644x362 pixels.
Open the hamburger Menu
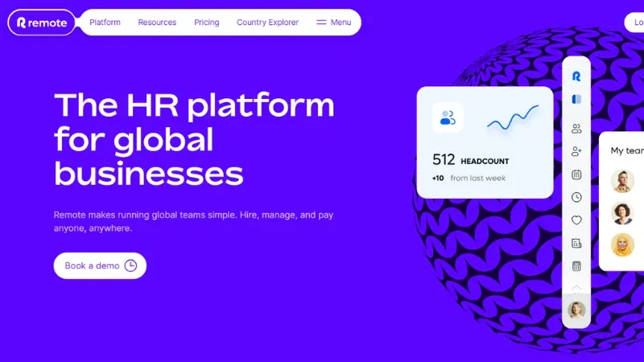tap(333, 23)
